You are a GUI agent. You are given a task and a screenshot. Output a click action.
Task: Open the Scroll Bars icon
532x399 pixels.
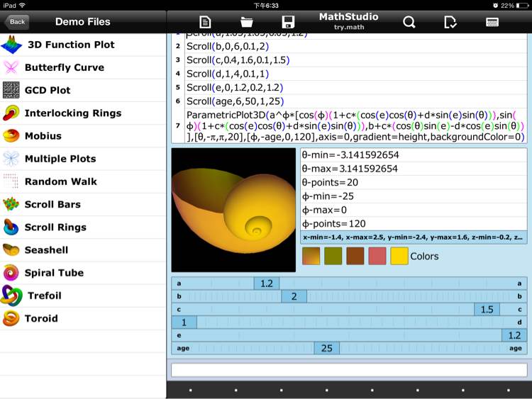pyautogui.click(x=11, y=204)
